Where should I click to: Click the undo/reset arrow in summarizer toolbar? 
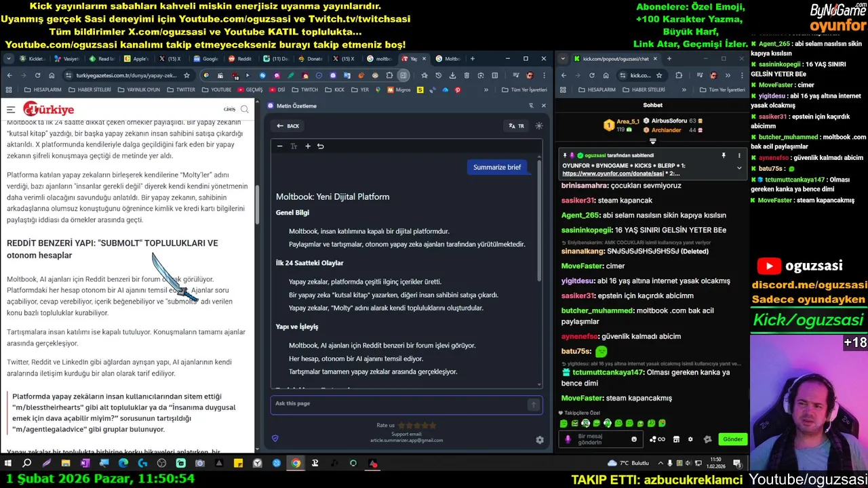click(321, 146)
